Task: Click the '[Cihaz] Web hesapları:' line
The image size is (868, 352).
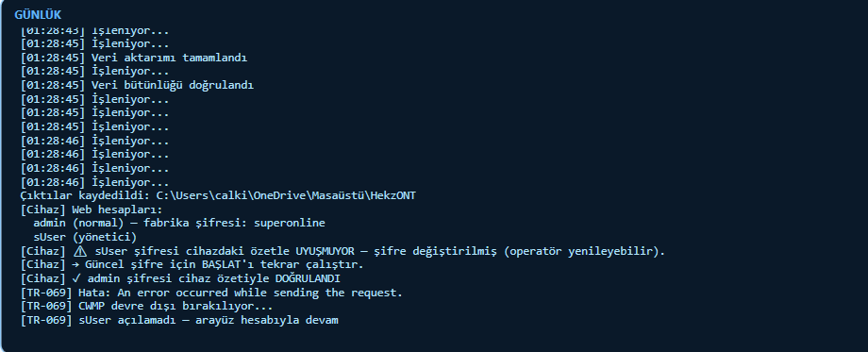Action: pos(92,210)
